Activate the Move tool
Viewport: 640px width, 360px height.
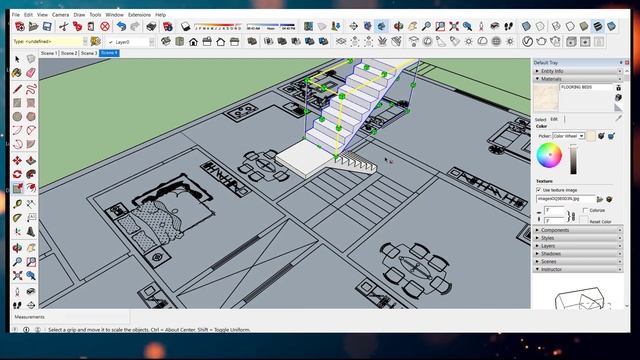coord(17,160)
